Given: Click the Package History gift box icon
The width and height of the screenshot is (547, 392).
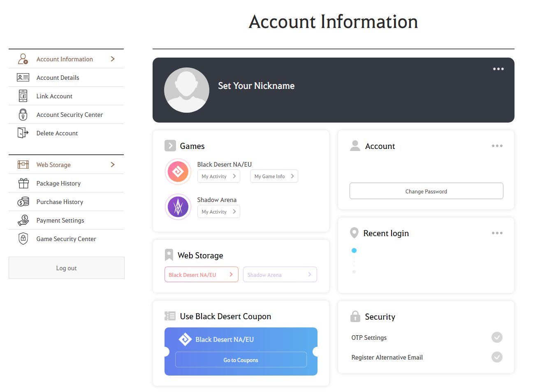Looking at the screenshot, I should (x=23, y=183).
